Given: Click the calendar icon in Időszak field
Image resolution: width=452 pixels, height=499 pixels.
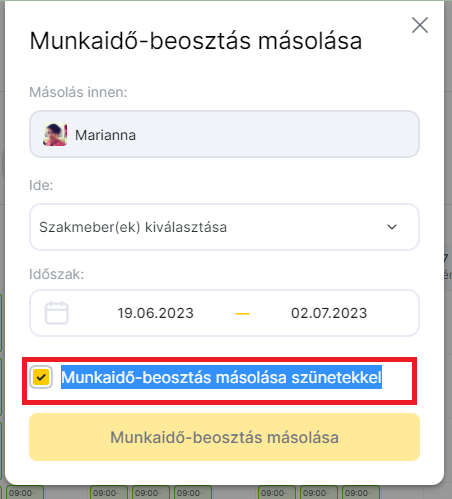Looking at the screenshot, I should (57, 313).
